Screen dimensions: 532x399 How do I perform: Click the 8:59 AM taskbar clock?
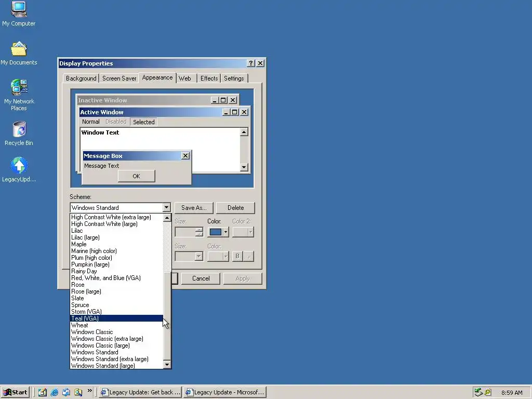tap(512, 393)
